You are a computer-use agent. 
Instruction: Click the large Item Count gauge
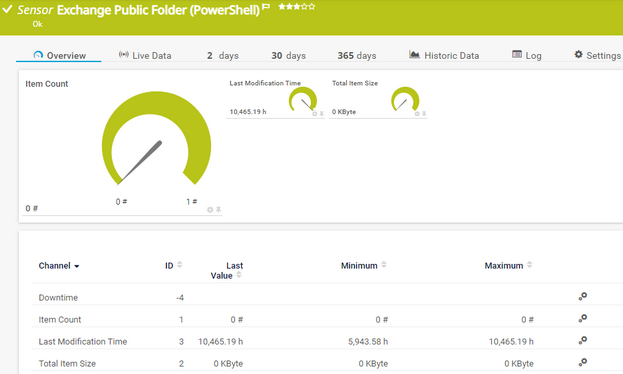156,138
